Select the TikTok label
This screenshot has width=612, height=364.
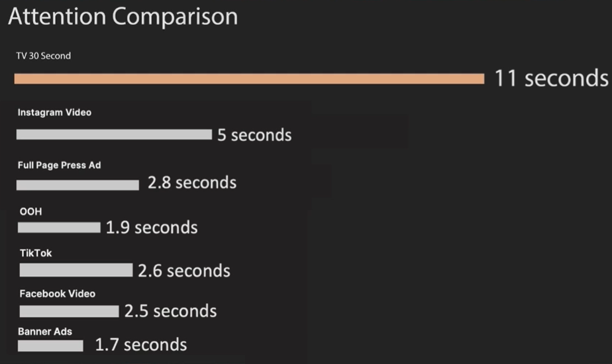coord(36,253)
